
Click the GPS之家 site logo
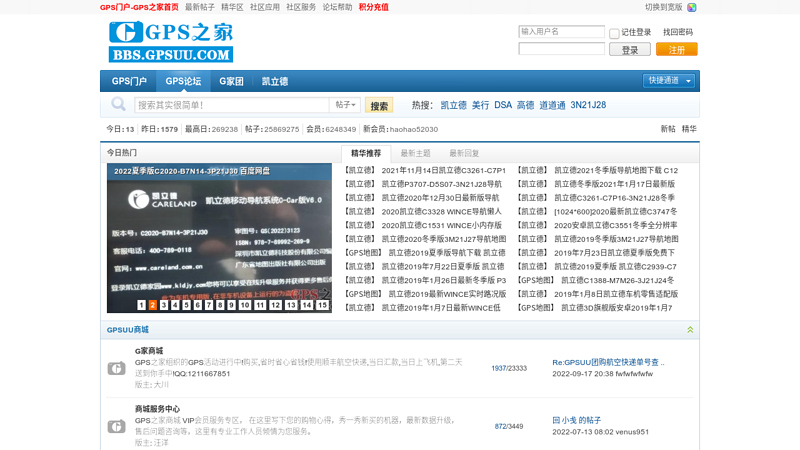[171, 42]
